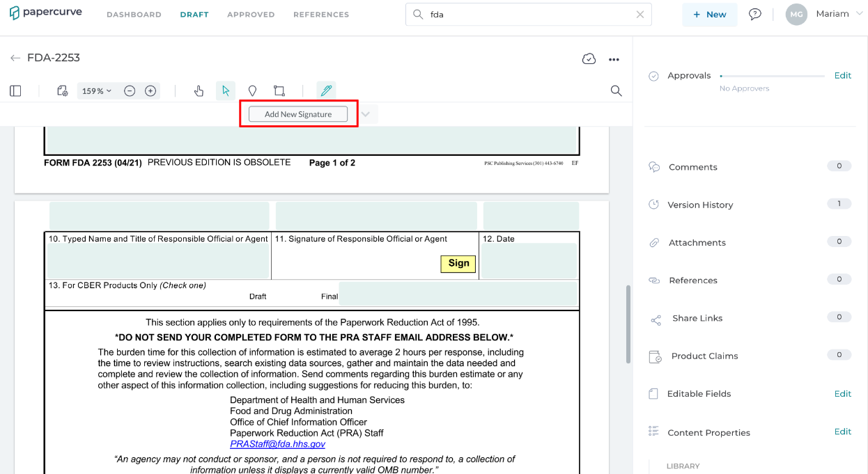868x474 pixels.
Task: Click the FDA-2253 document title
Action: pyautogui.click(x=54, y=58)
